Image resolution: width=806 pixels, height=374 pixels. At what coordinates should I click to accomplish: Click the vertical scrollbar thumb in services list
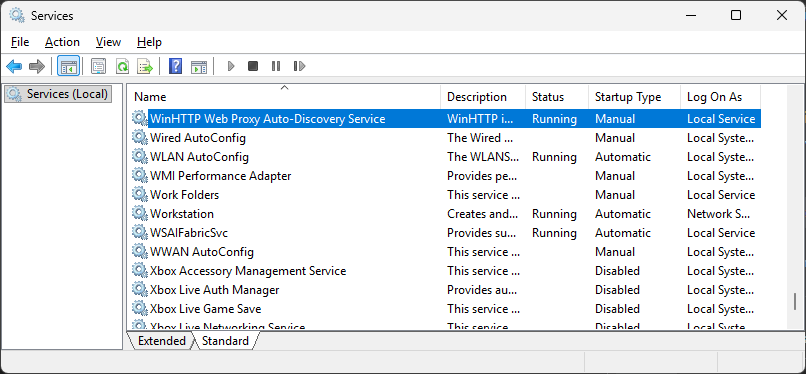pyautogui.click(x=795, y=302)
